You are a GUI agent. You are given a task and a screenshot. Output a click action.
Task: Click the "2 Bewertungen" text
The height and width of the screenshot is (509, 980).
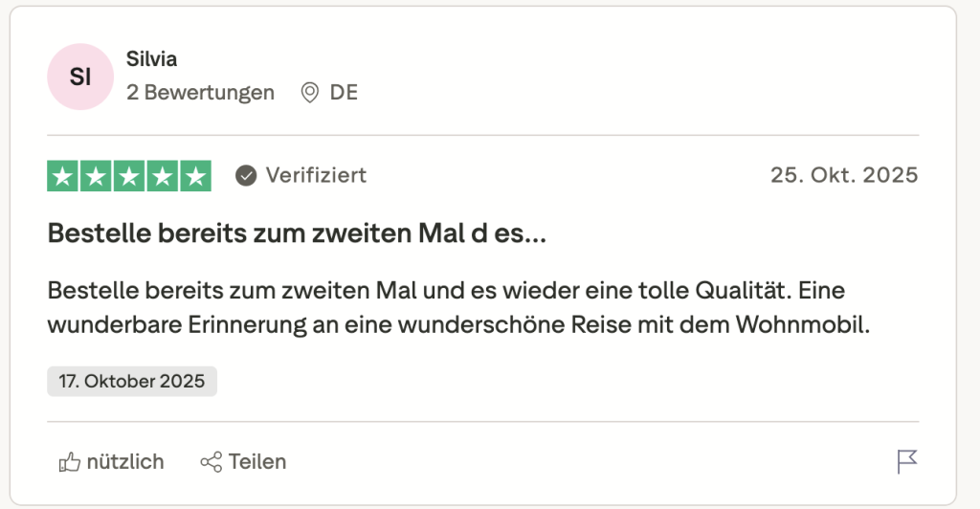click(x=200, y=93)
